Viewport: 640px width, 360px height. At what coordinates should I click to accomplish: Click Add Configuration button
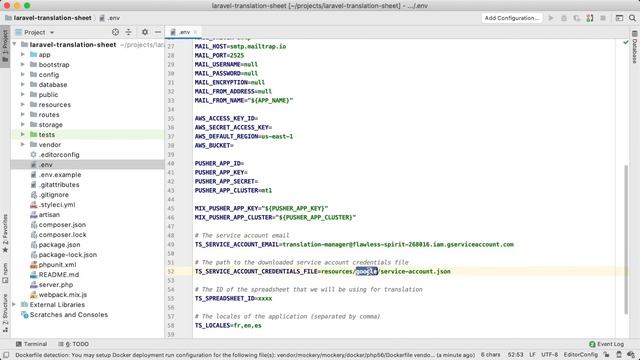[x=512, y=18]
